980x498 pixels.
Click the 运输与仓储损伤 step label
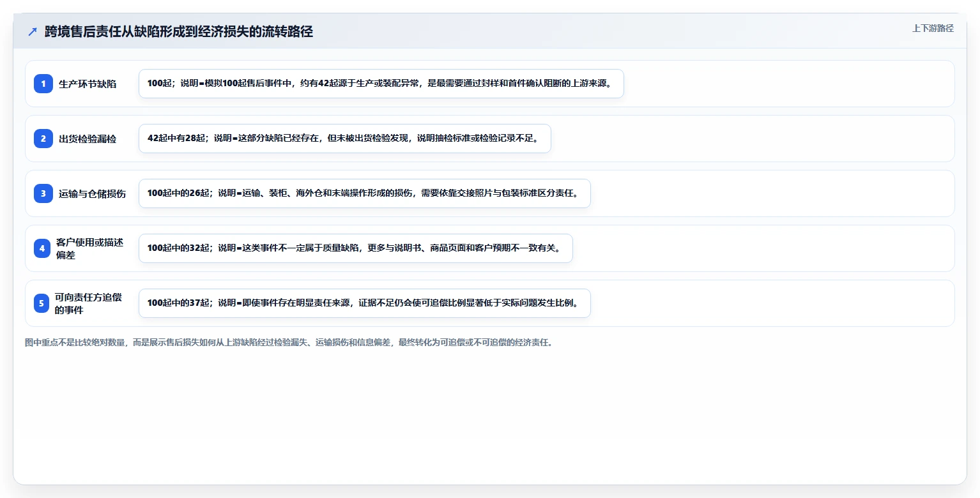pyautogui.click(x=92, y=193)
